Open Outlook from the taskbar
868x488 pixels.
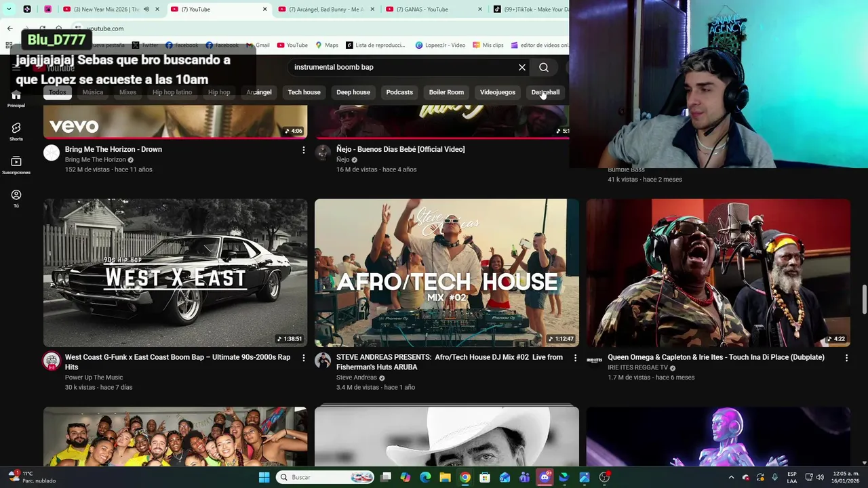(505, 477)
